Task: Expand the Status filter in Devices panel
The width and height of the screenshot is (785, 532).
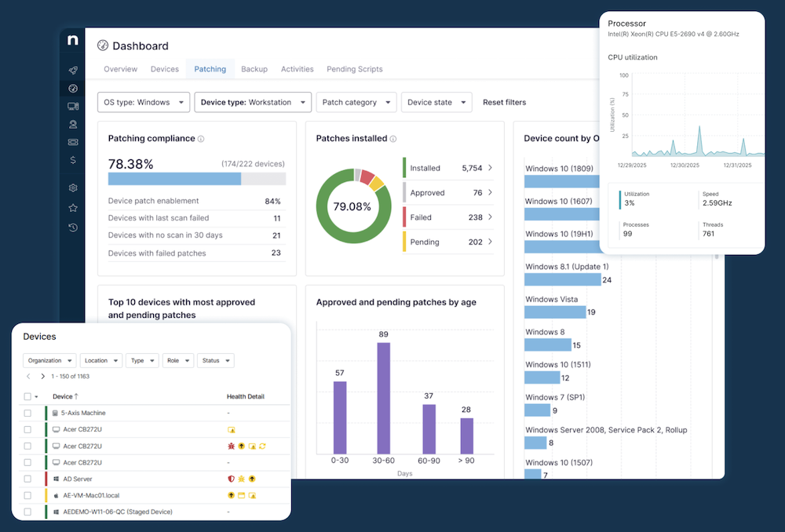Action: coord(216,360)
